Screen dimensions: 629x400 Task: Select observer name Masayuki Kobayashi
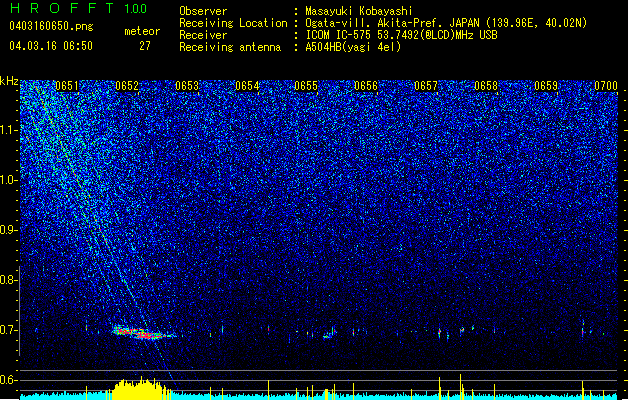(359, 11)
